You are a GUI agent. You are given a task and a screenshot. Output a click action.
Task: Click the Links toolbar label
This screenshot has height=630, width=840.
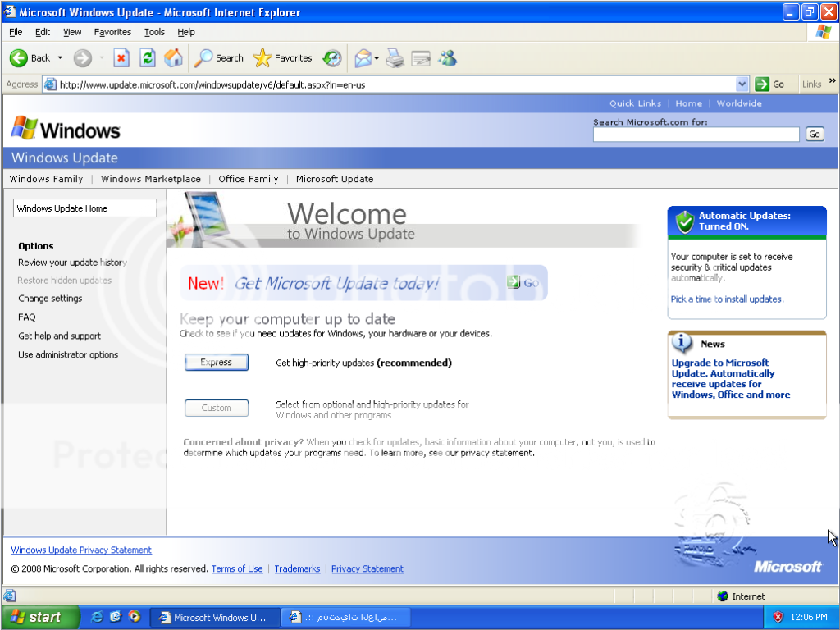click(811, 84)
